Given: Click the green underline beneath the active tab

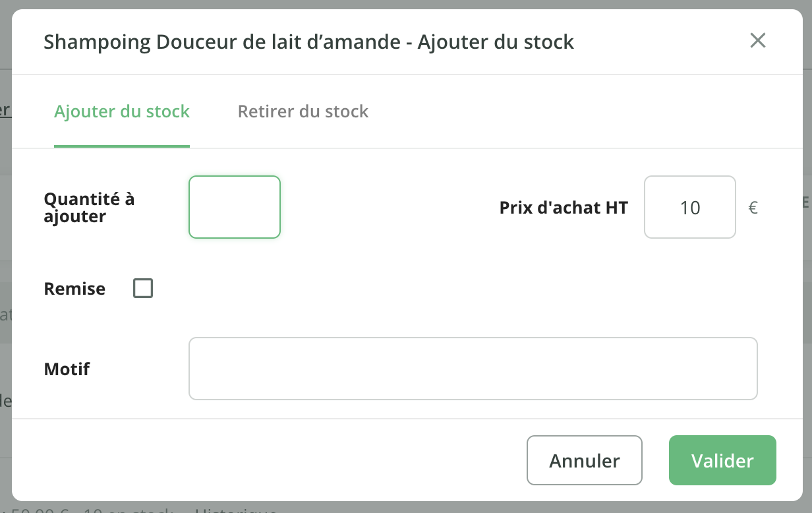Looking at the screenshot, I should (x=122, y=146).
